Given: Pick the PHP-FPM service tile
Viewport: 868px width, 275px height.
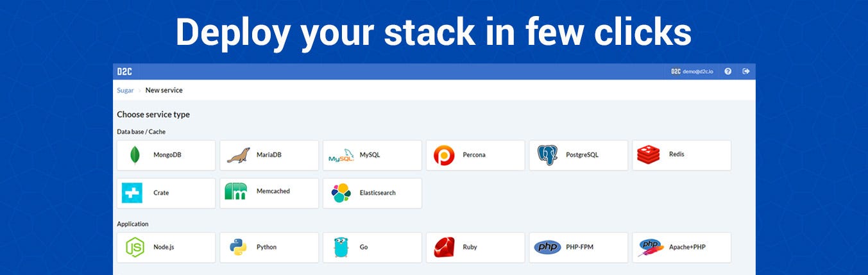Looking at the screenshot, I should pyautogui.click(x=579, y=247).
